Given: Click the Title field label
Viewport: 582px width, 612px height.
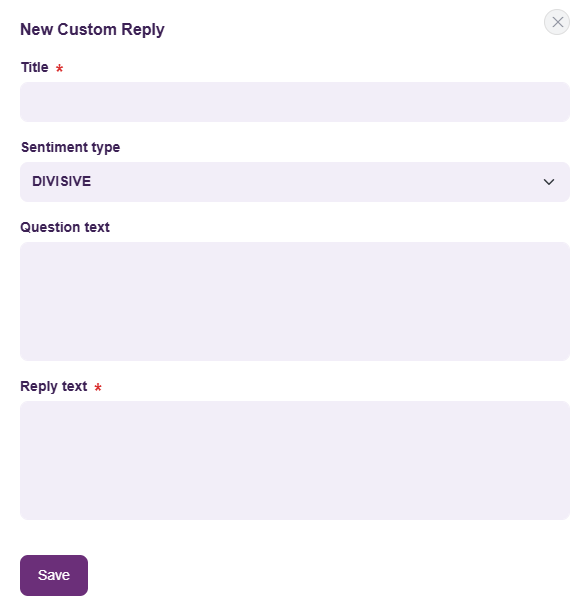Looking at the screenshot, I should tap(34, 67).
